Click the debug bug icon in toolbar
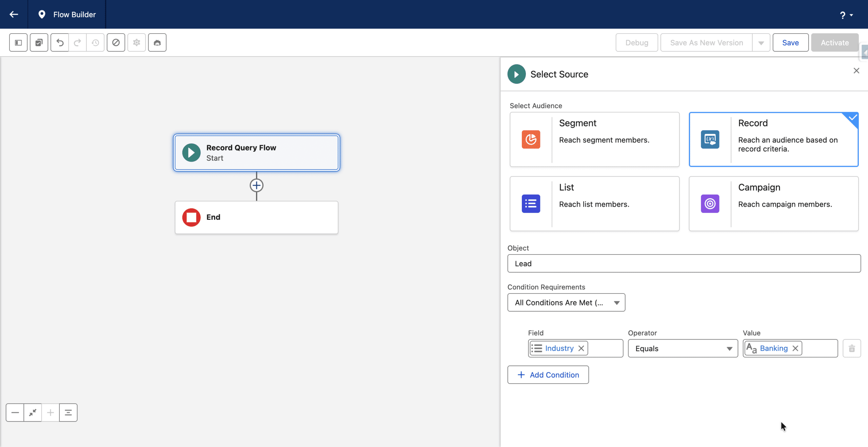The image size is (868, 447). point(157,43)
